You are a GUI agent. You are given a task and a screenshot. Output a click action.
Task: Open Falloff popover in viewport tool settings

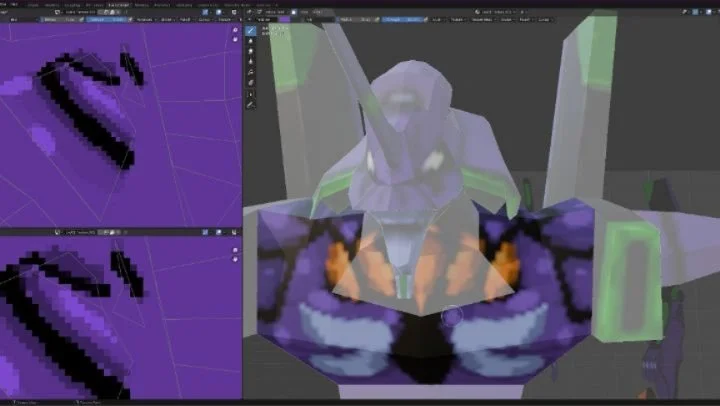coord(525,19)
